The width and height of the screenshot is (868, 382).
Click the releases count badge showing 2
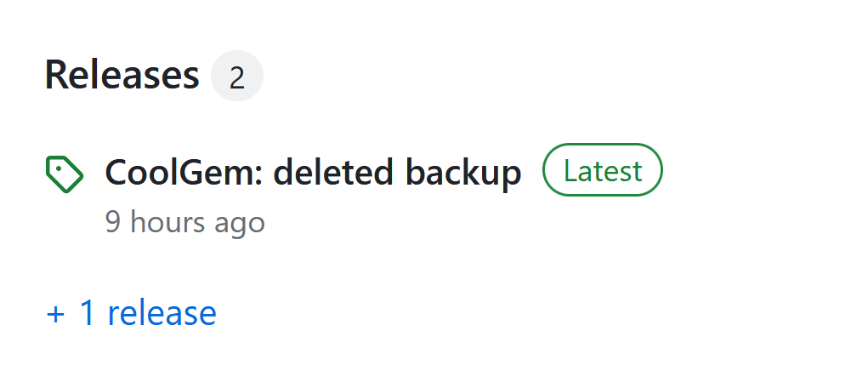(237, 77)
